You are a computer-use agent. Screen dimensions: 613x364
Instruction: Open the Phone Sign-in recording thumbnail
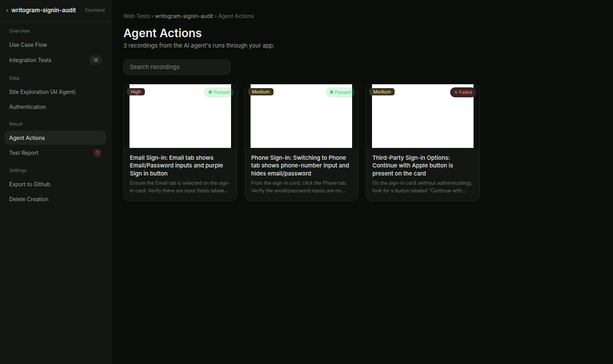pos(301,116)
